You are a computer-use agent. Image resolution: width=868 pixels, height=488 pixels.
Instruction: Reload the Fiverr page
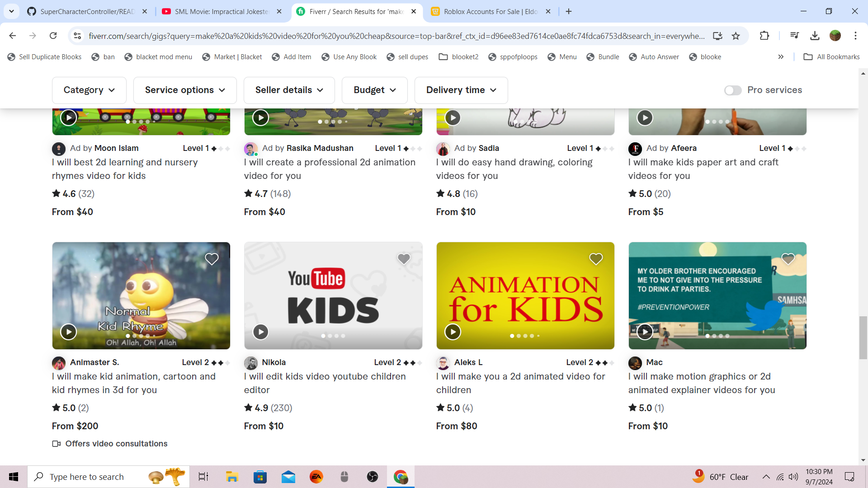tap(53, 36)
